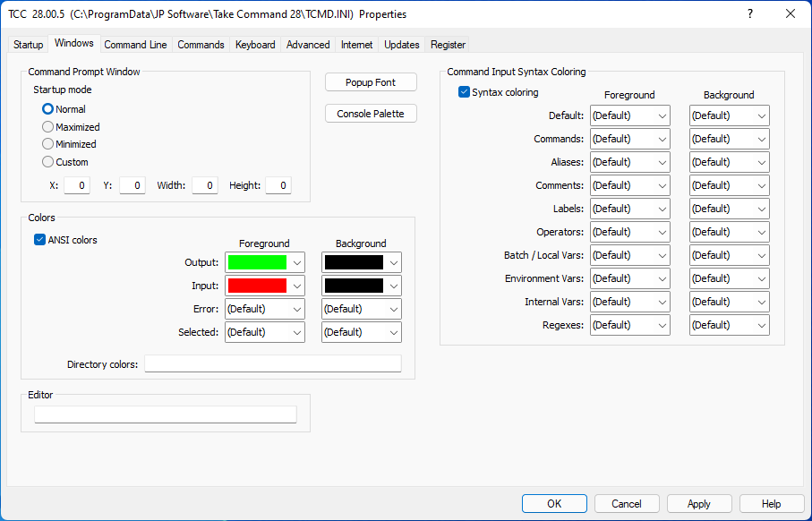Open the Popup Font dialog
Image resolution: width=812 pixels, height=521 pixels.
point(371,81)
